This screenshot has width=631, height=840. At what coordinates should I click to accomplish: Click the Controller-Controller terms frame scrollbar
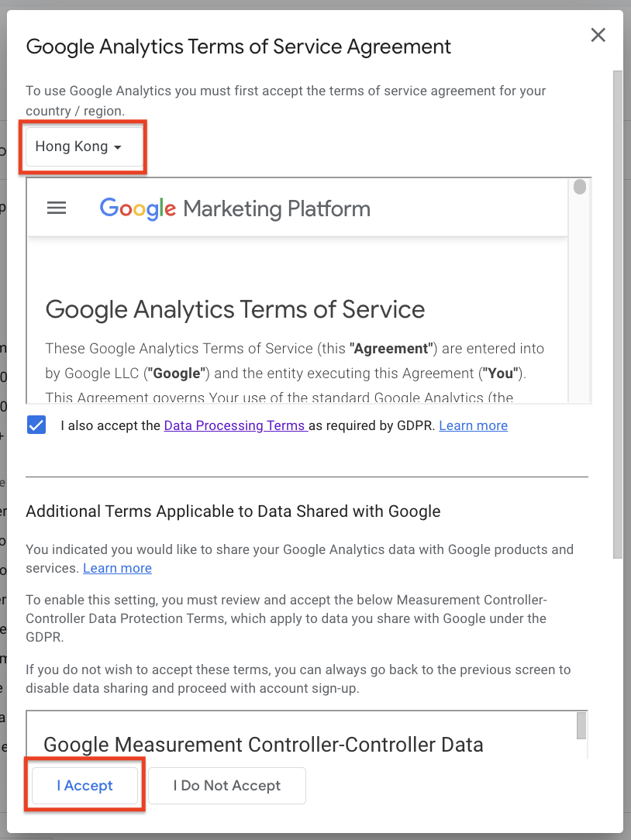581,726
